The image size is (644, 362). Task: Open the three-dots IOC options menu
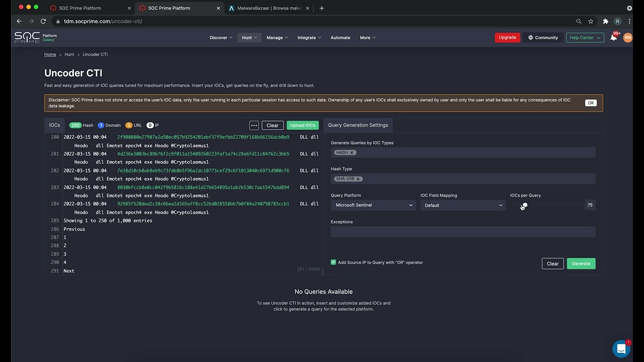[254, 125]
